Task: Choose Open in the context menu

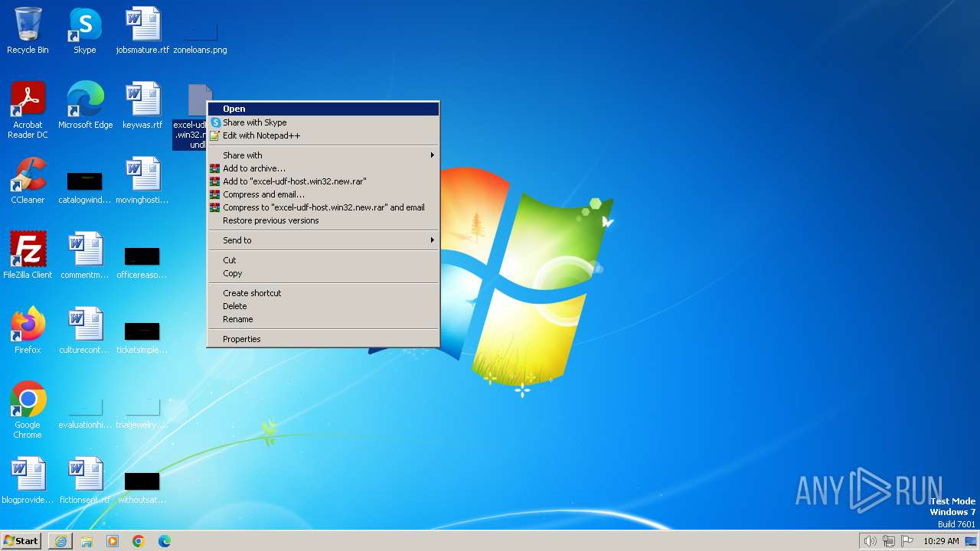Action: click(324, 109)
